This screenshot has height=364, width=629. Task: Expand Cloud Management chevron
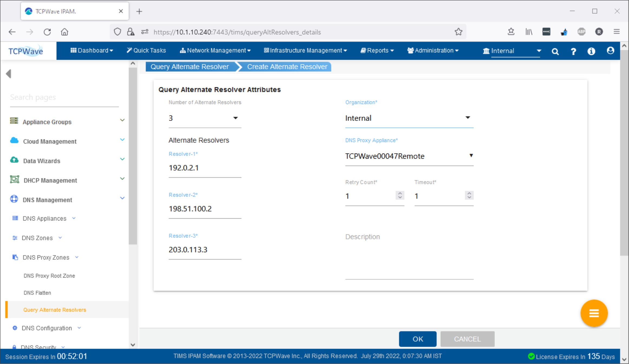(x=122, y=139)
